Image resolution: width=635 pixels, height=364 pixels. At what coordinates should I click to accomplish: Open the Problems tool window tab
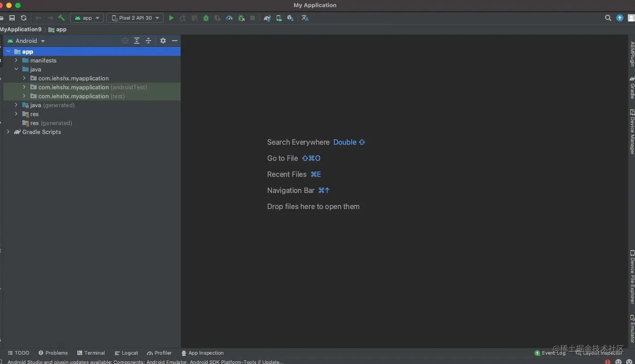coord(53,353)
